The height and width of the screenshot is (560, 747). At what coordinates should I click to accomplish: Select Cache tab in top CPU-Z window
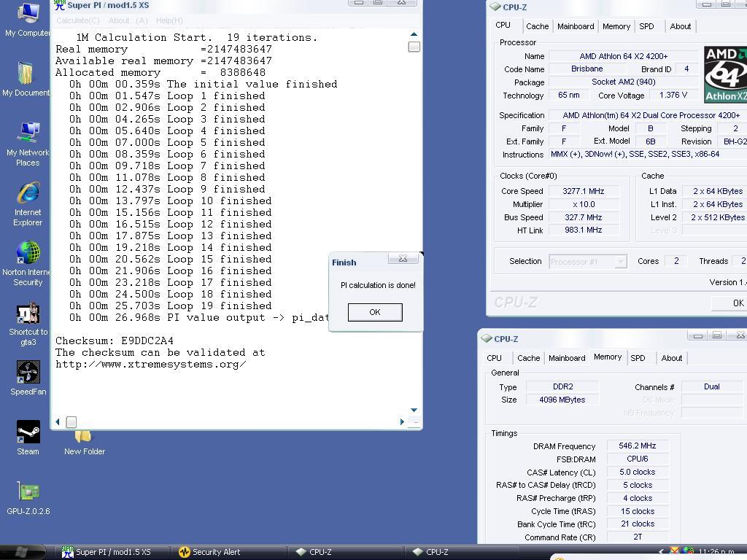click(538, 26)
